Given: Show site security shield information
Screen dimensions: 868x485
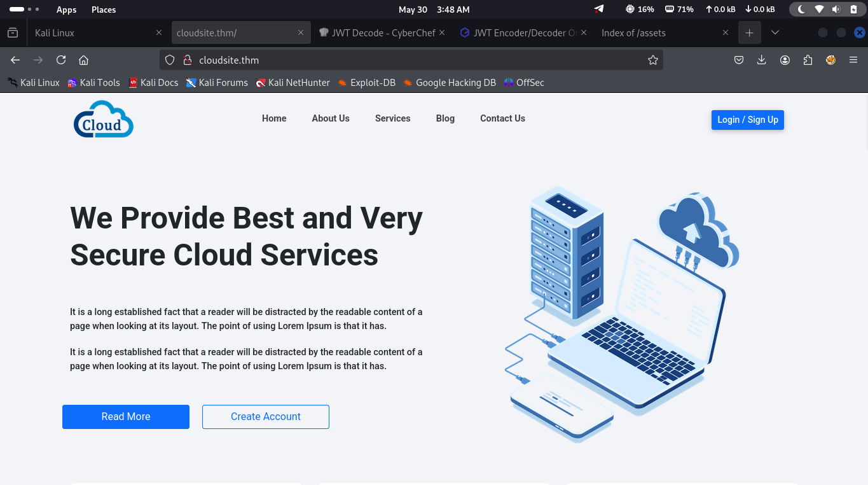Looking at the screenshot, I should [x=170, y=60].
